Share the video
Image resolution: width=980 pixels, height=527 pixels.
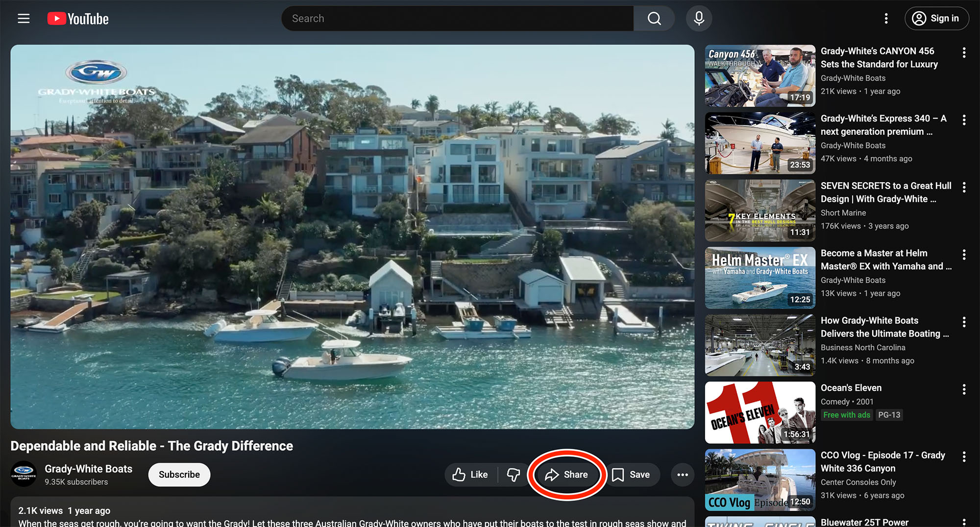[x=567, y=475]
